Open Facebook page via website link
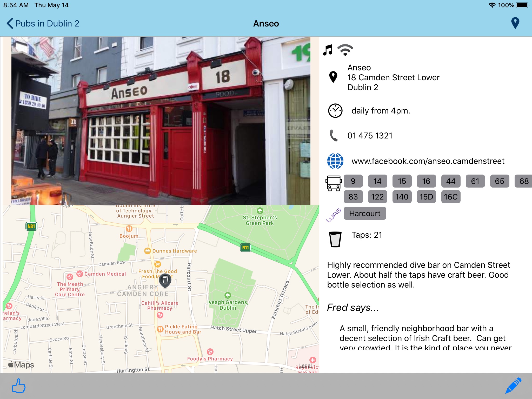 (428, 161)
